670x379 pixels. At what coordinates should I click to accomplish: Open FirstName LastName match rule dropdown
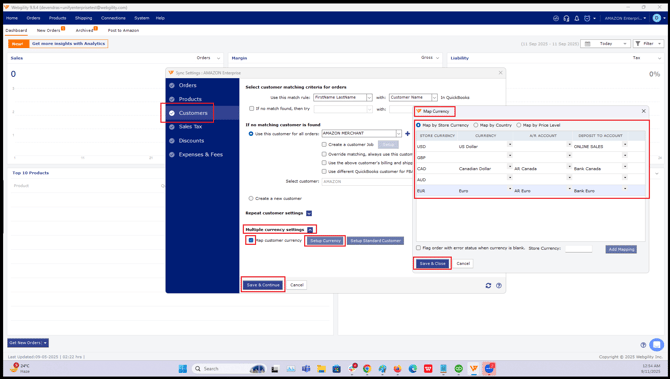point(369,97)
